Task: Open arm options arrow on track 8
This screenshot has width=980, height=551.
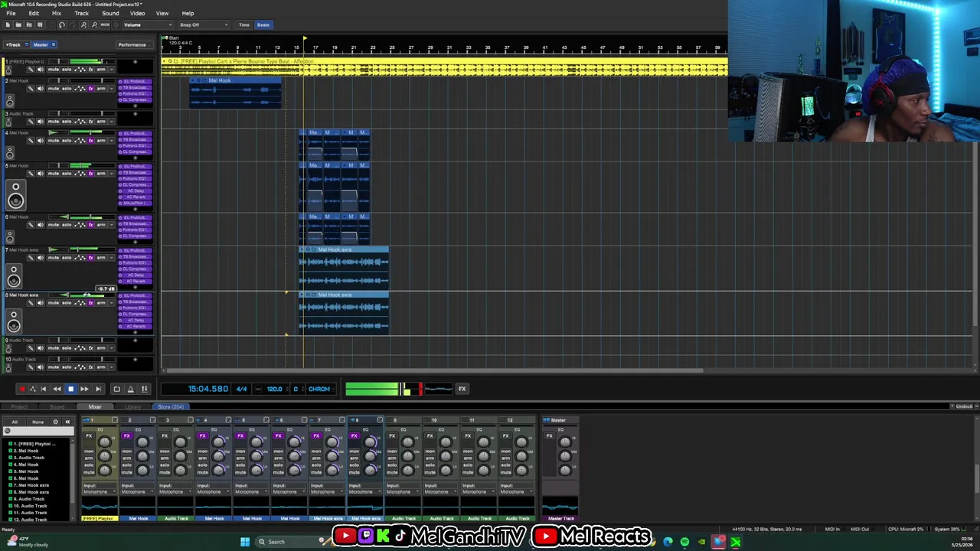Action: (111, 302)
